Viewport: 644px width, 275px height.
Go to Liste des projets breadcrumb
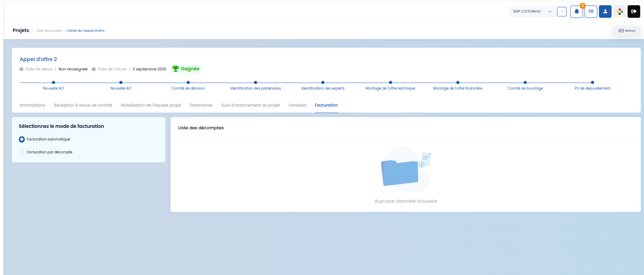[49, 31]
